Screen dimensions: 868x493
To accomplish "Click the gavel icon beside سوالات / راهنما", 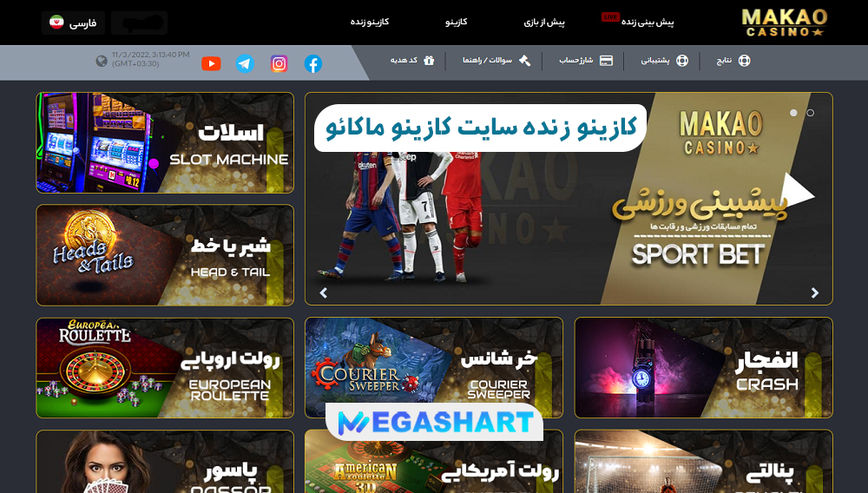I will pos(524,60).
